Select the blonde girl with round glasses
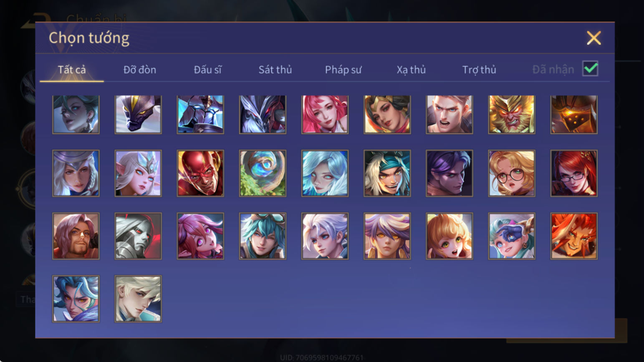Screen dimensions: 644x362 tap(511, 173)
